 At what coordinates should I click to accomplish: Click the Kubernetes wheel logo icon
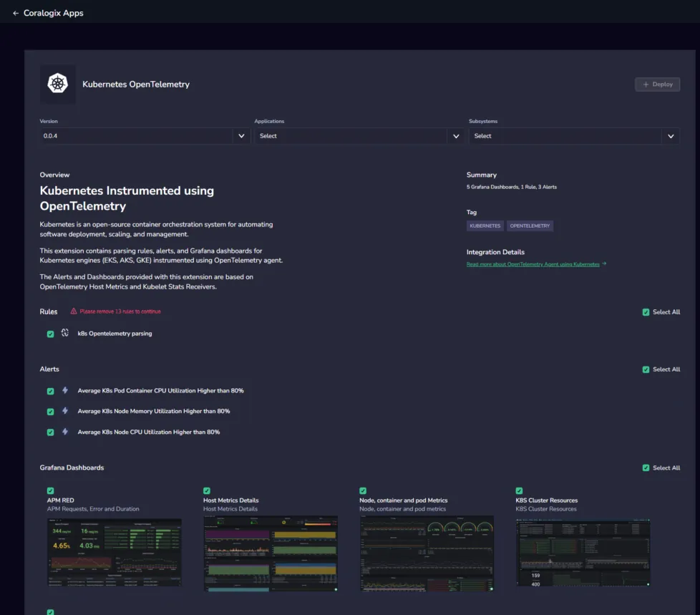click(x=57, y=84)
